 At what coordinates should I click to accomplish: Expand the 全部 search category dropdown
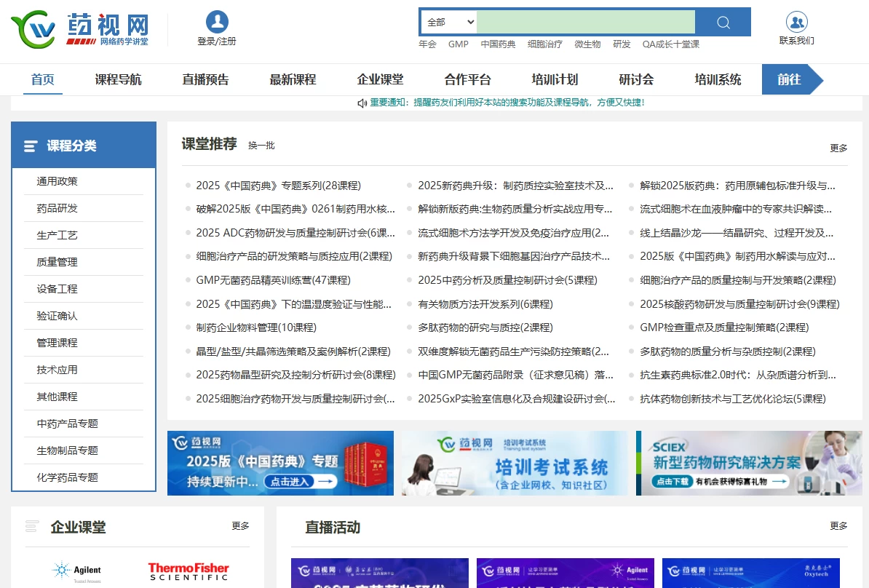[x=450, y=23]
